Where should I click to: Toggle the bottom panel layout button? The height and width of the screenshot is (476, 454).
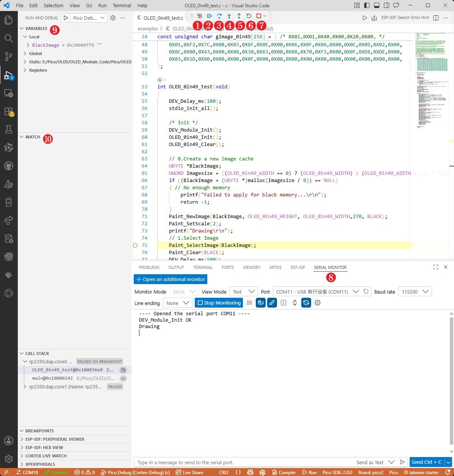click(x=377, y=6)
